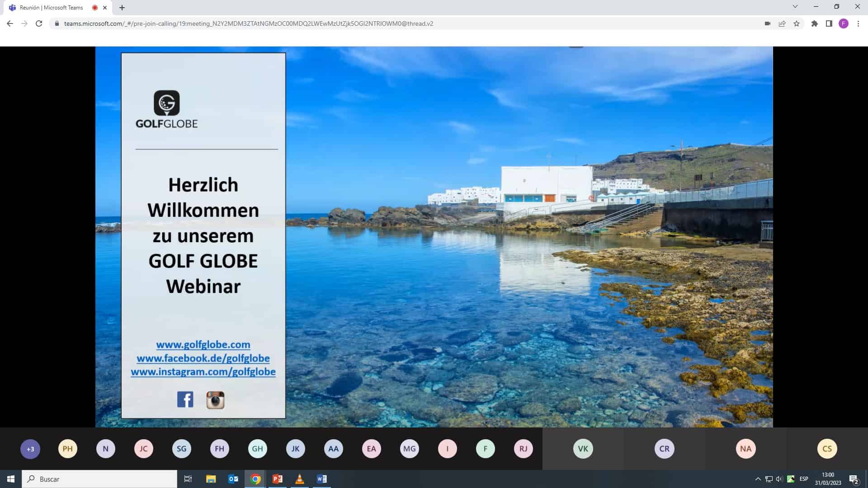This screenshot has width=868, height=488.
Task: Open the Windows Start menu
Action: click(11, 479)
